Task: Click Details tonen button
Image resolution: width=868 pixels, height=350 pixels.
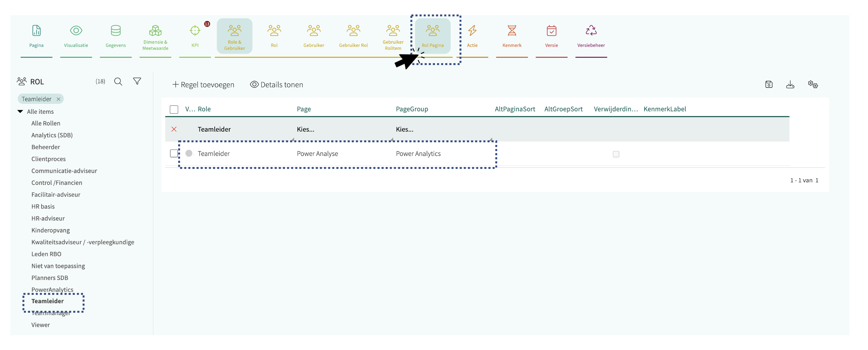Action: (x=277, y=85)
